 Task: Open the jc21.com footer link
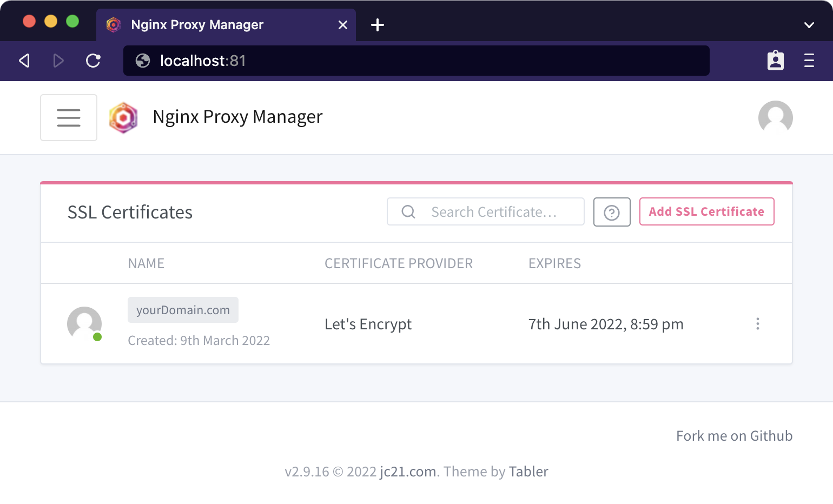pos(408,472)
